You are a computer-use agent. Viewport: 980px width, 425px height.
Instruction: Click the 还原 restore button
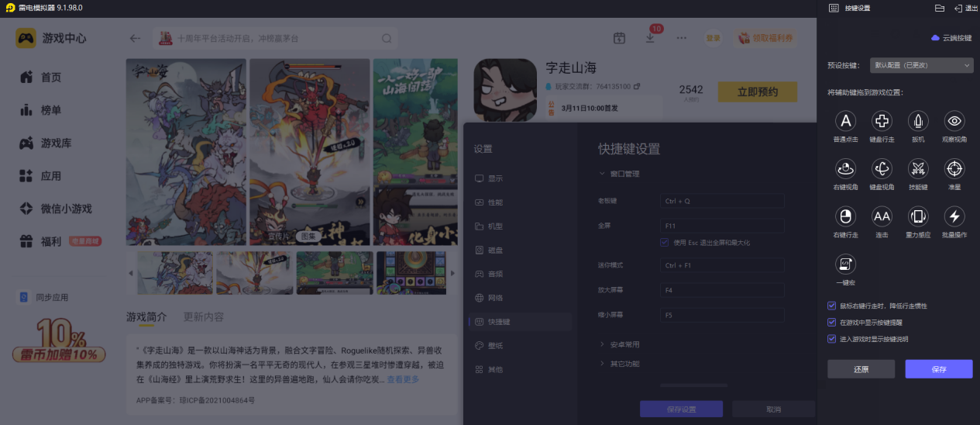pyautogui.click(x=861, y=369)
